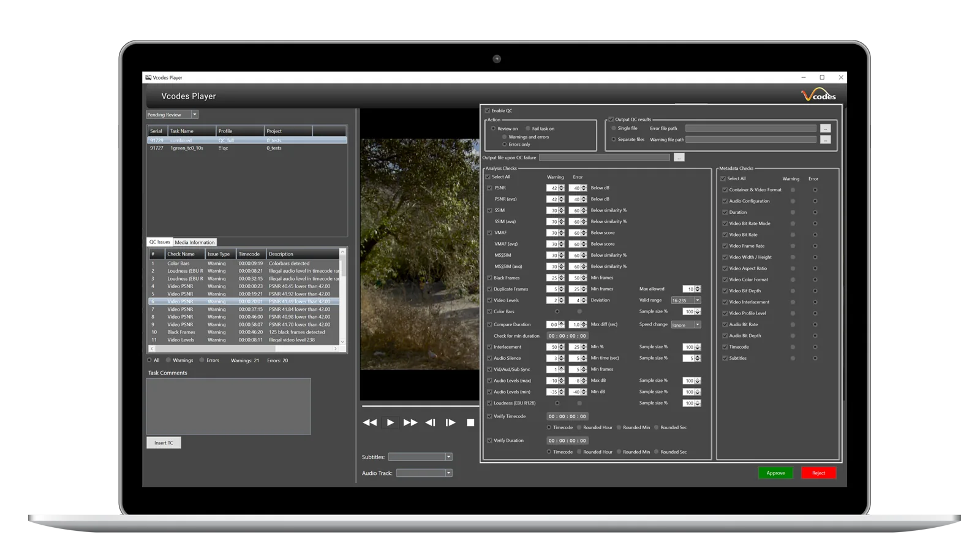Click the QC issues list scroll-right arrow
Image resolution: width=980 pixels, height=548 pixels.
pos(335,349)
